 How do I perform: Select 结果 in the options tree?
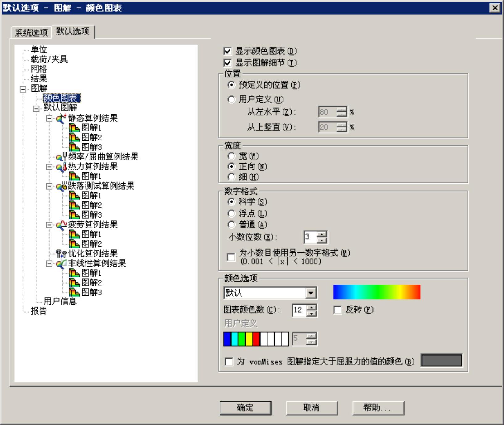39,78
